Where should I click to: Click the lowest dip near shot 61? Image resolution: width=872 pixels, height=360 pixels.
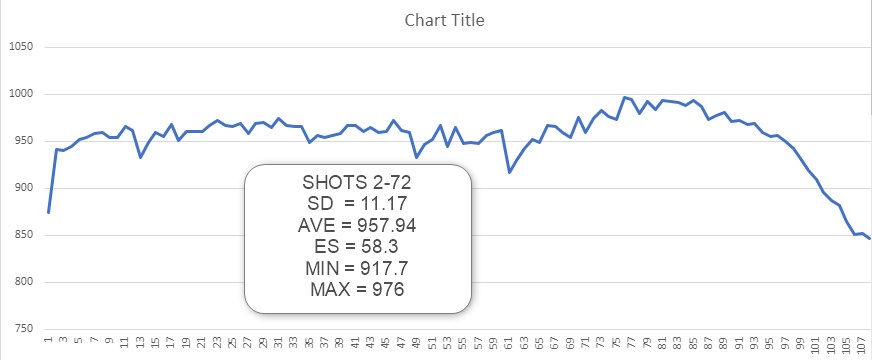coord(509,172)
